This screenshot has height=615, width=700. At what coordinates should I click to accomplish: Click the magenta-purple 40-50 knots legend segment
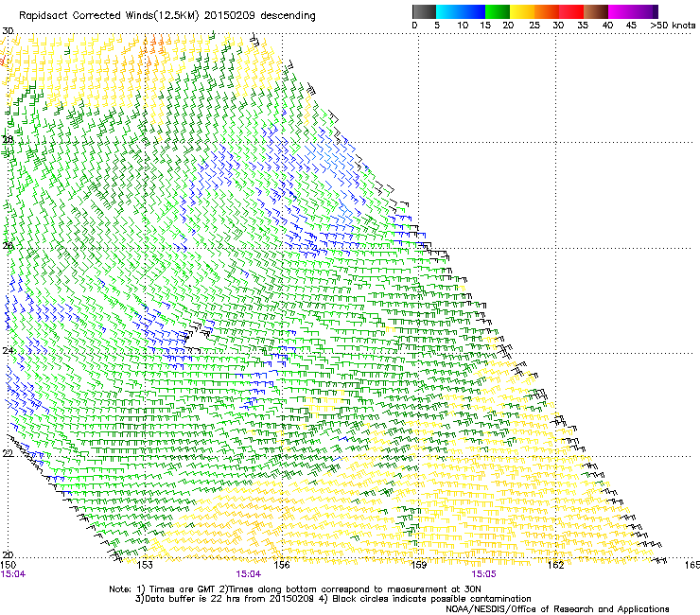pyautogui.click(x=633, y=11)
